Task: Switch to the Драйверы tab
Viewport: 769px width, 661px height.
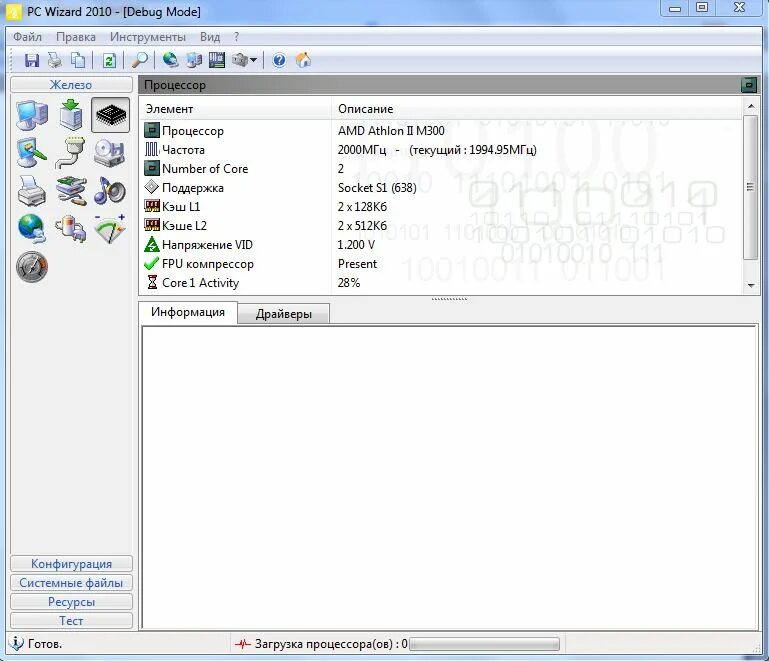Action: pos(283,314)
